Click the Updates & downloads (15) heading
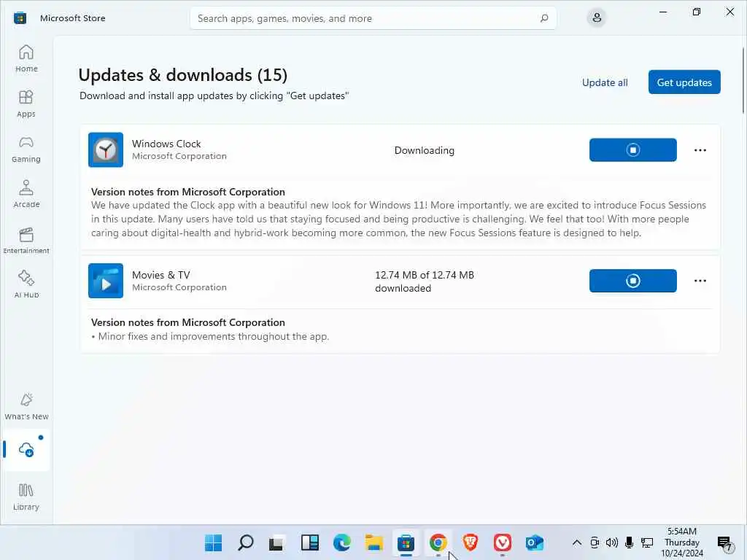This screenshot has height=560, width=747. pos(182,75)
